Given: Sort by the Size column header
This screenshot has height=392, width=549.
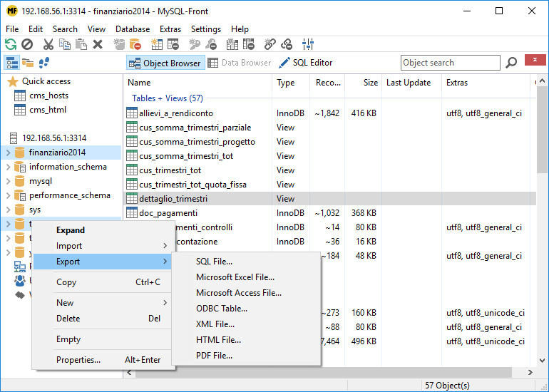Looking at the screenshot, I should click(x=363, y=83).
